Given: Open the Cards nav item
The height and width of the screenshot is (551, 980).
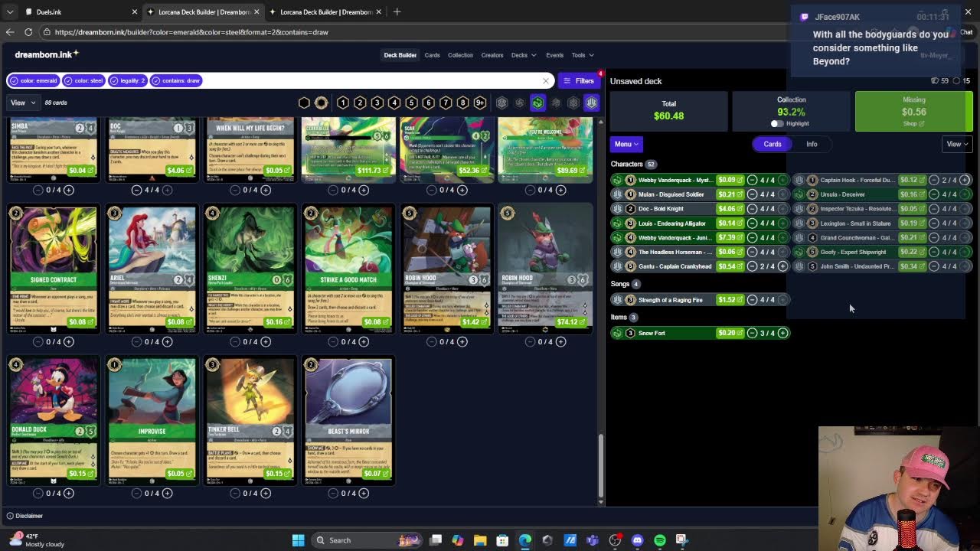Looking at the screenshot, I should 432,55.
